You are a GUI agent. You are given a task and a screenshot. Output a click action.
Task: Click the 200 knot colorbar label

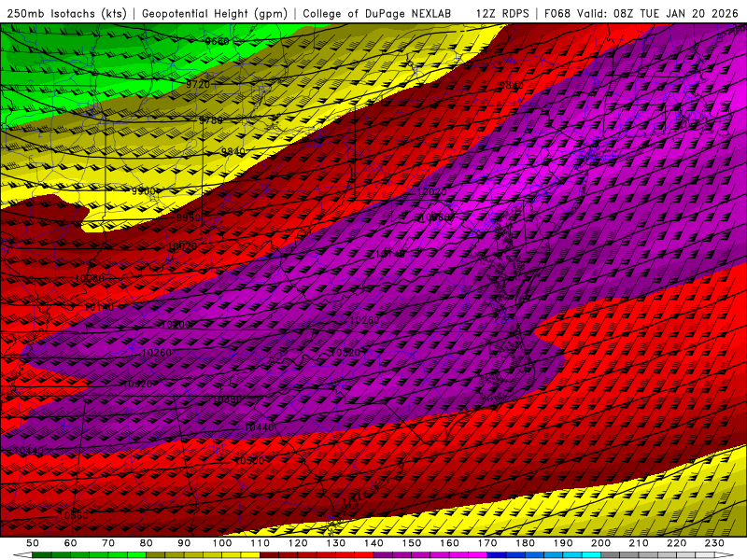[601, 543]
